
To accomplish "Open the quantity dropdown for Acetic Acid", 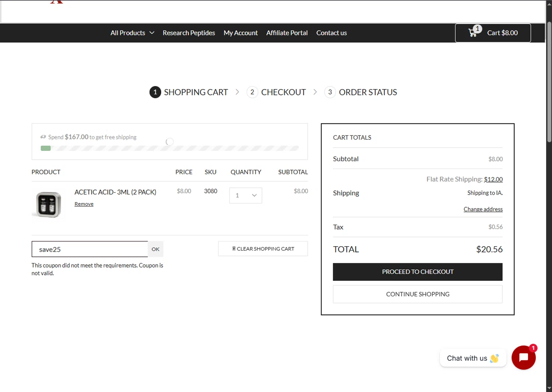I will [245, 195].
